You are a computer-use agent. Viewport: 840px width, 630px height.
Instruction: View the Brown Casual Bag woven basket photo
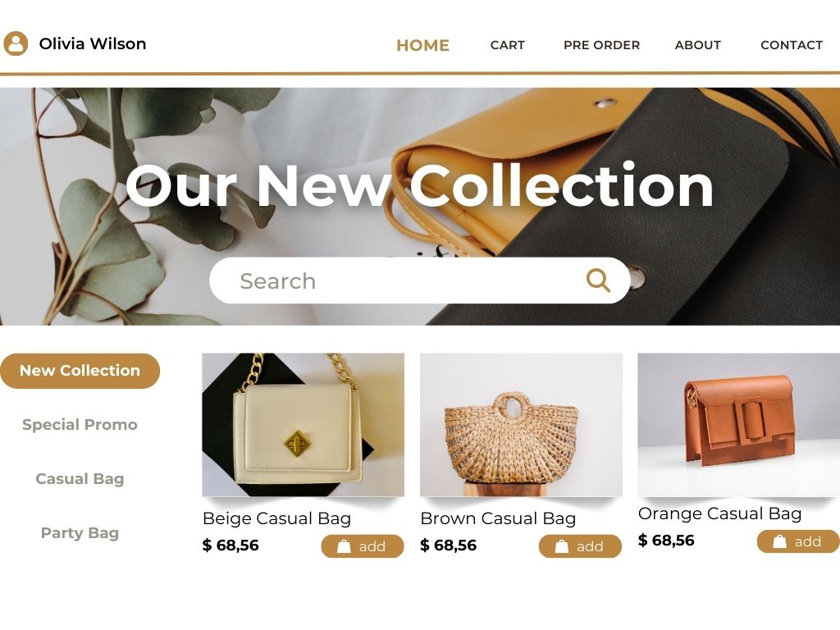521,425
